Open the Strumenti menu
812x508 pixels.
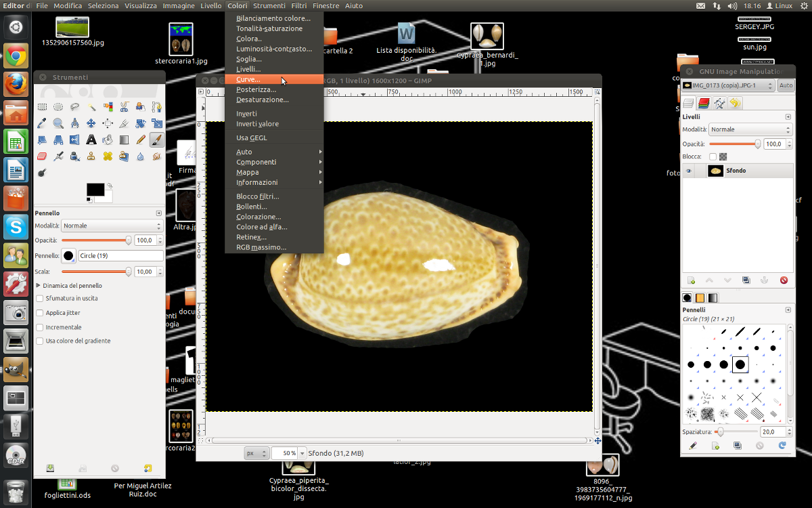pyautogui.click(x=269, y=5)
